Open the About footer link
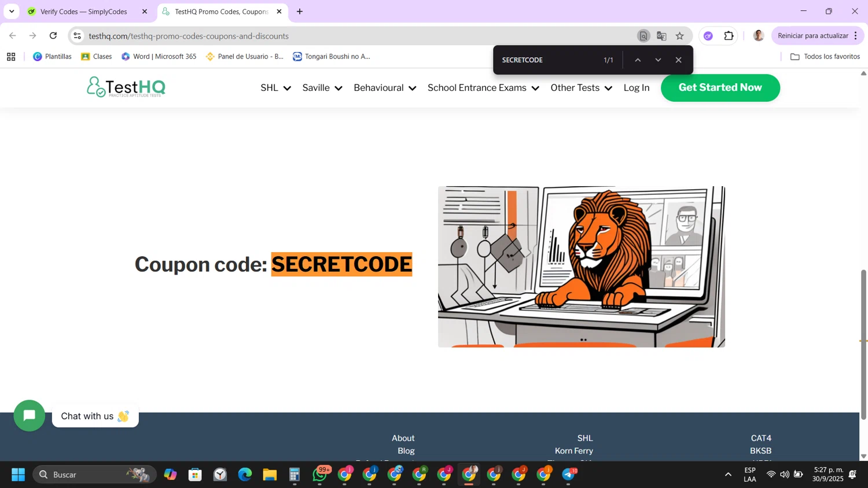 403,438
